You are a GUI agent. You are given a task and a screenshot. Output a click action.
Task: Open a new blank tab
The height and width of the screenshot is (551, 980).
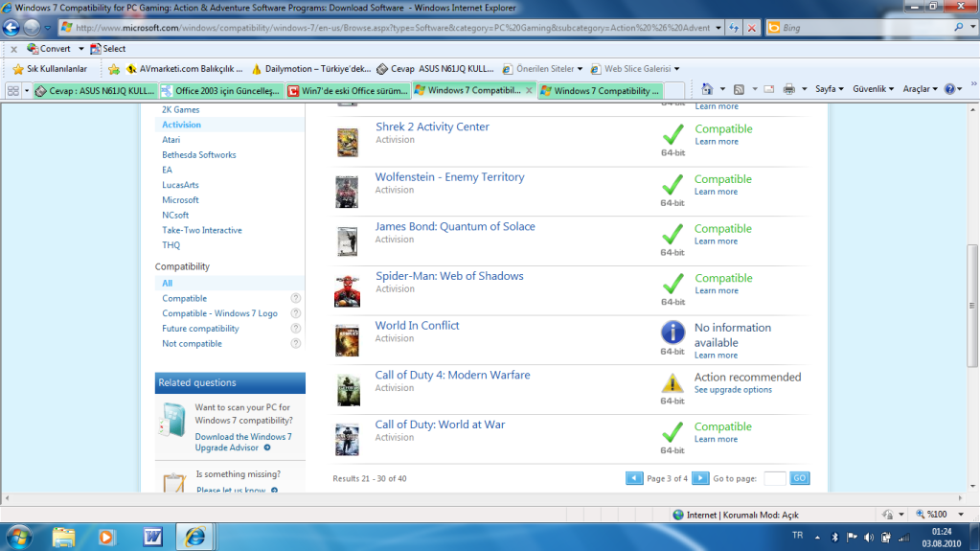pos(673,91)
